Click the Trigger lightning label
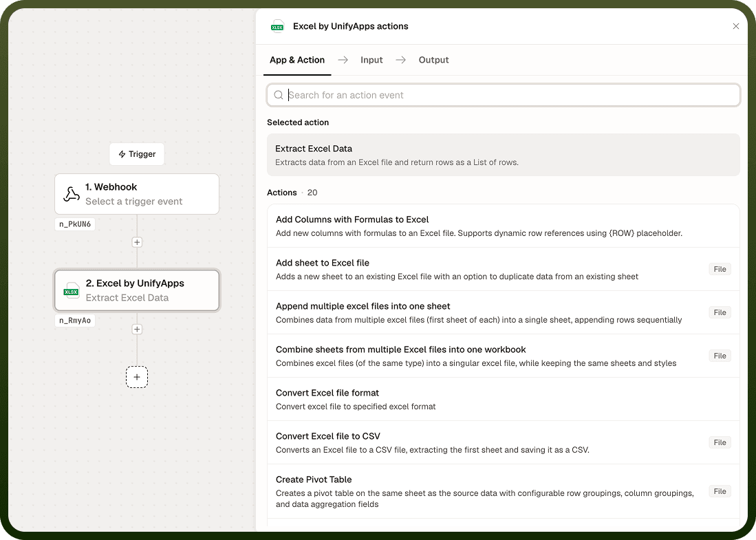The width and height of the screenshot is (756, 540). tap(137, 154)
